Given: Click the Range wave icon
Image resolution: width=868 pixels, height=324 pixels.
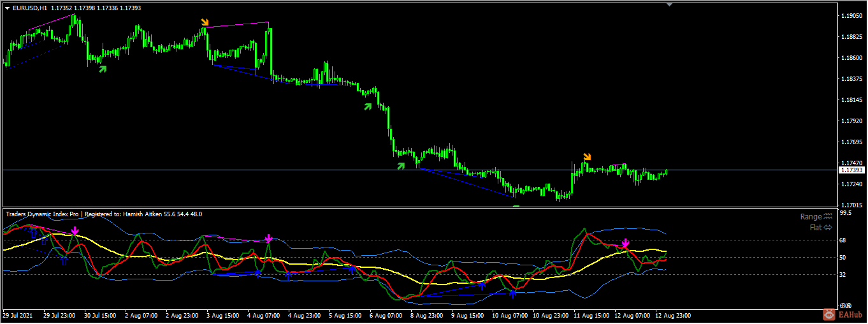Looking at the screenshot, I should click(828, 217).
